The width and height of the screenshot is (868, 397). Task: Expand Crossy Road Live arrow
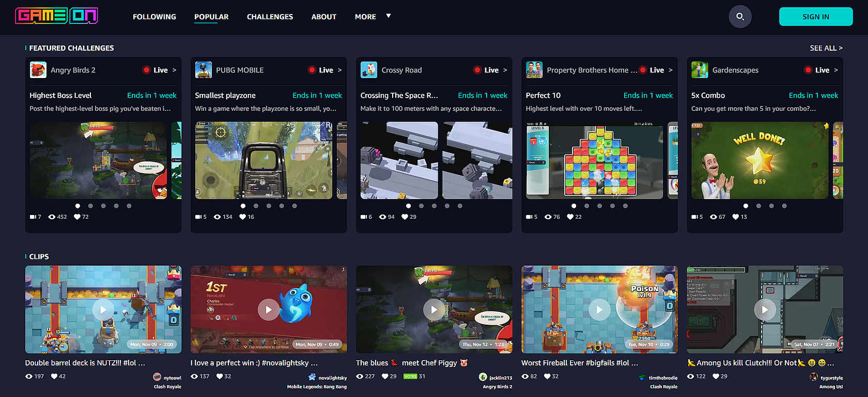coord(505,70)
